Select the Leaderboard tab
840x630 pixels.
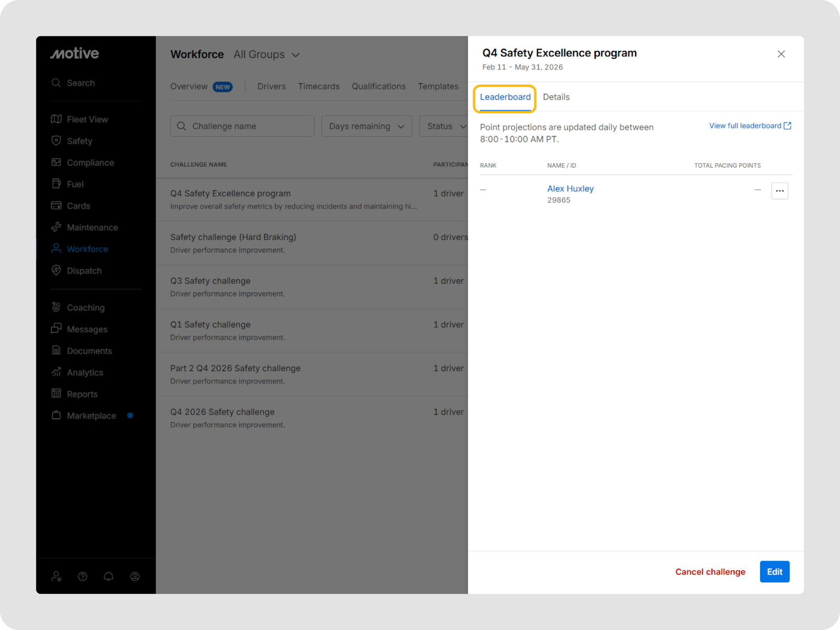pyautogui.click(x=505, y=97)
